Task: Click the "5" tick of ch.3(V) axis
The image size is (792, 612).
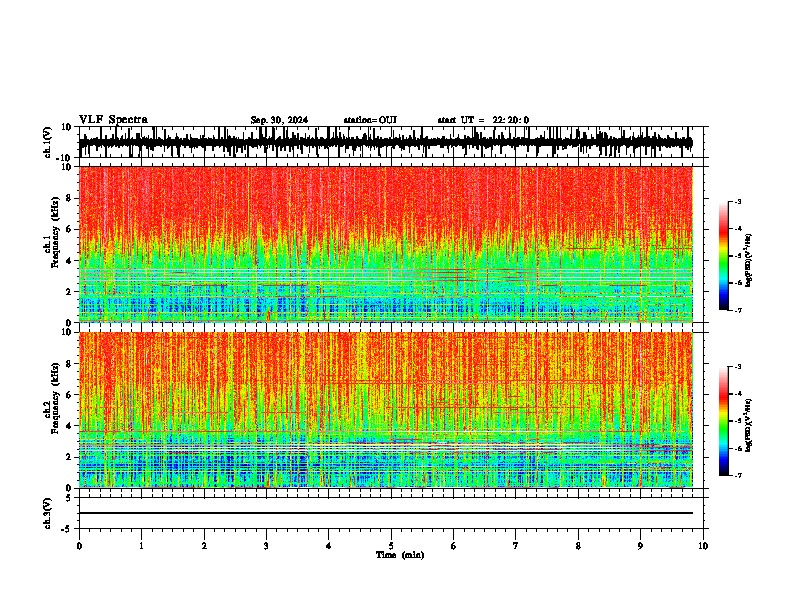Action: point(69,498)
